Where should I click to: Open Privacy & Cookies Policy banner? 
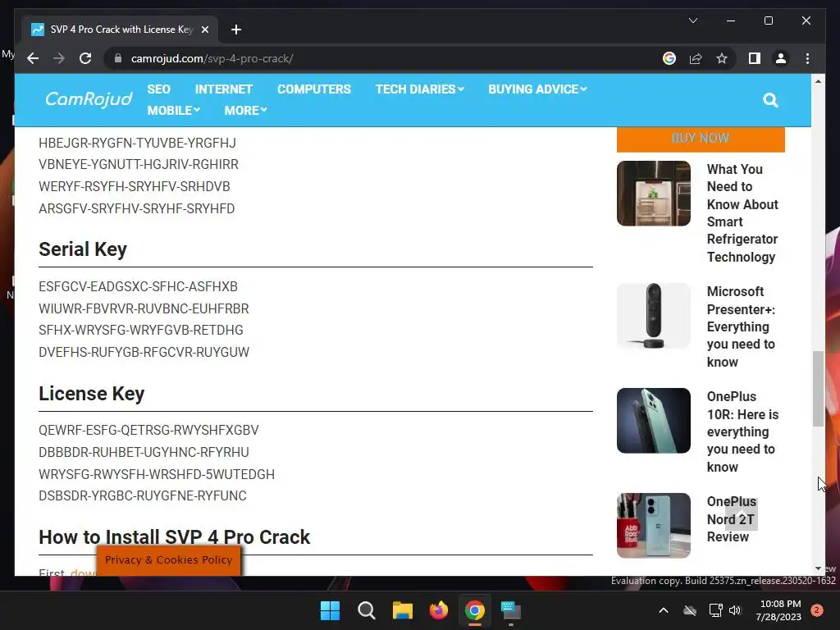pyautogui.click(x=169, y=559)
